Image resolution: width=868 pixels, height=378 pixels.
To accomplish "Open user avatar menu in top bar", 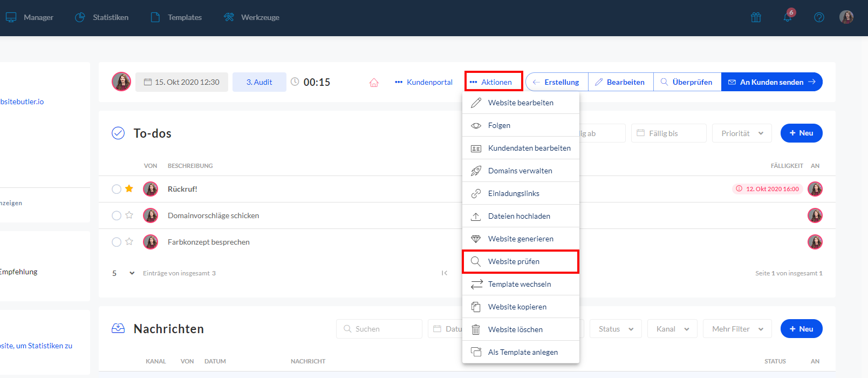I will click(846, 17).
